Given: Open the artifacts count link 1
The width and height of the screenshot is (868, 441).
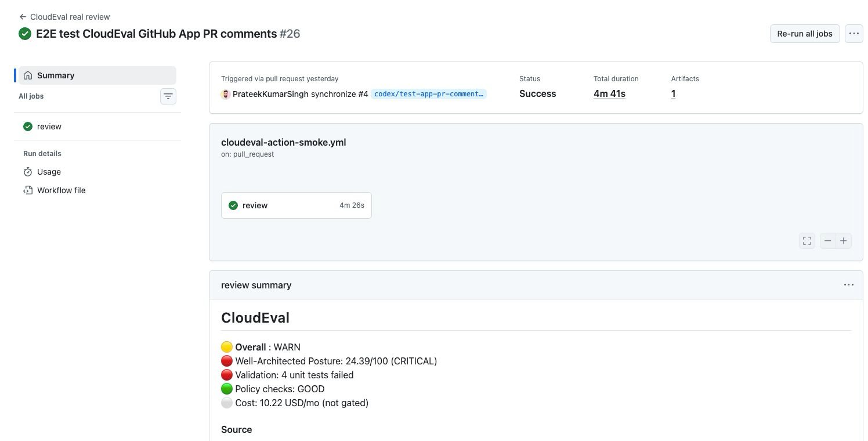Looking at the screenshot, I should (673, 93).
